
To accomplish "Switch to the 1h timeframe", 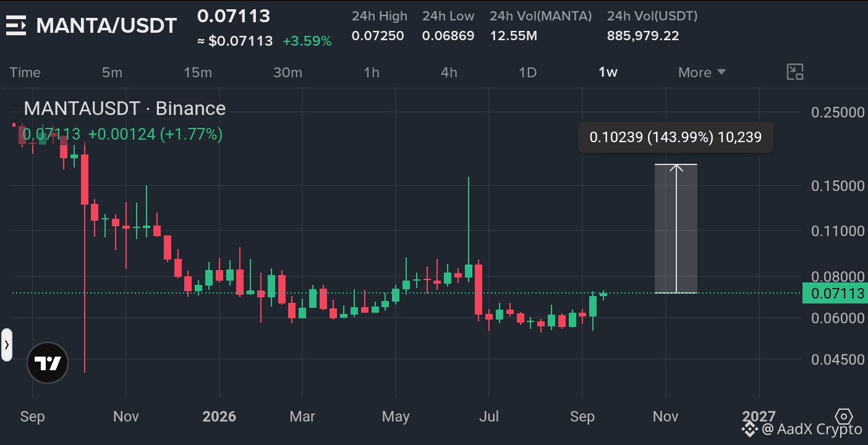I will pos(372,72).
